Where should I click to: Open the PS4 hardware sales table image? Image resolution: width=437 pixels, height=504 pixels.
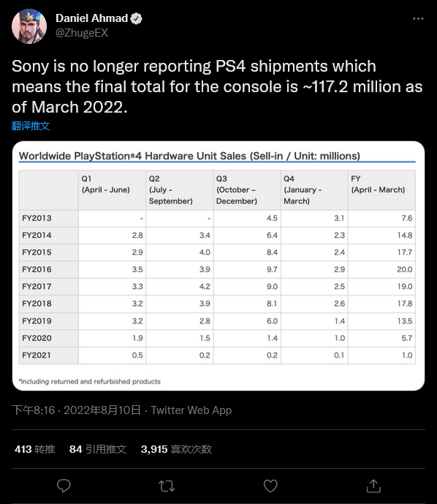[x=218, y=266]
